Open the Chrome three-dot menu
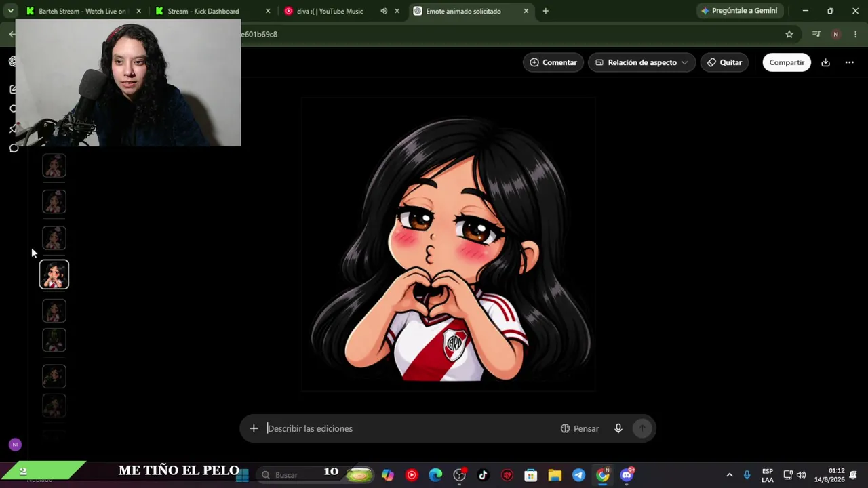This screenshot has width=868, height=488. click(x=855, y=34)
